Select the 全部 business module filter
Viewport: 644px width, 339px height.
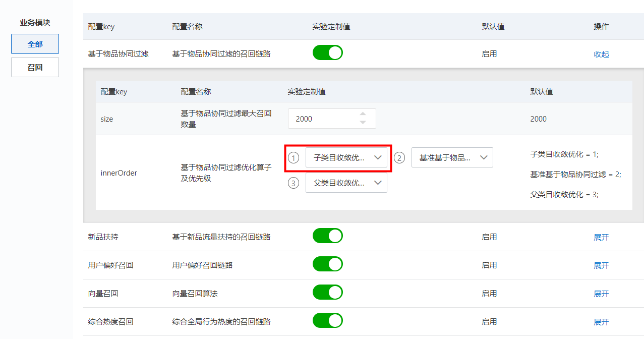35,44
